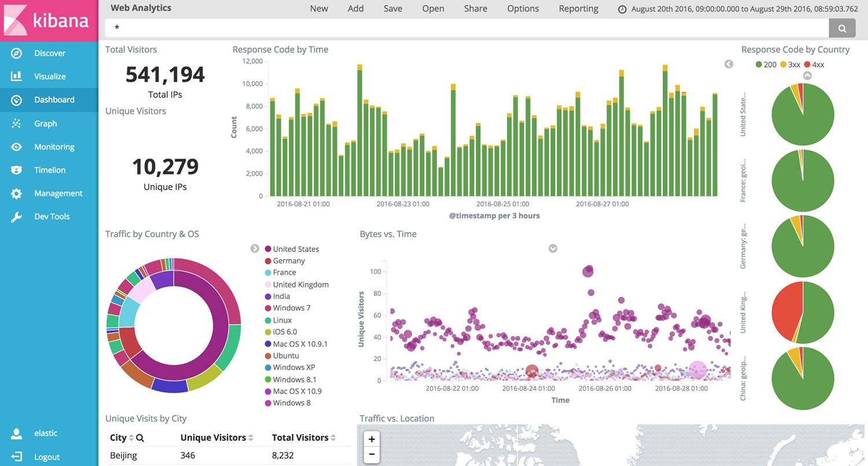Collapse the Response Code by Time legend

pos(729,64)
